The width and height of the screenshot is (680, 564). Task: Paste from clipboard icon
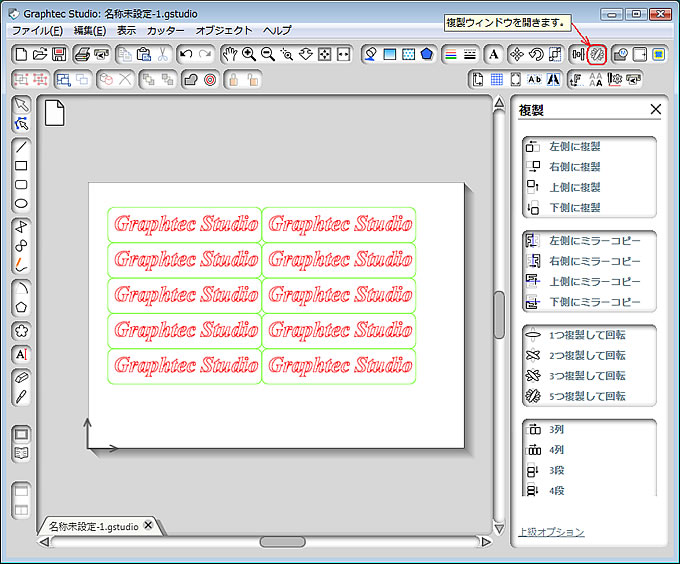[144, 55]
